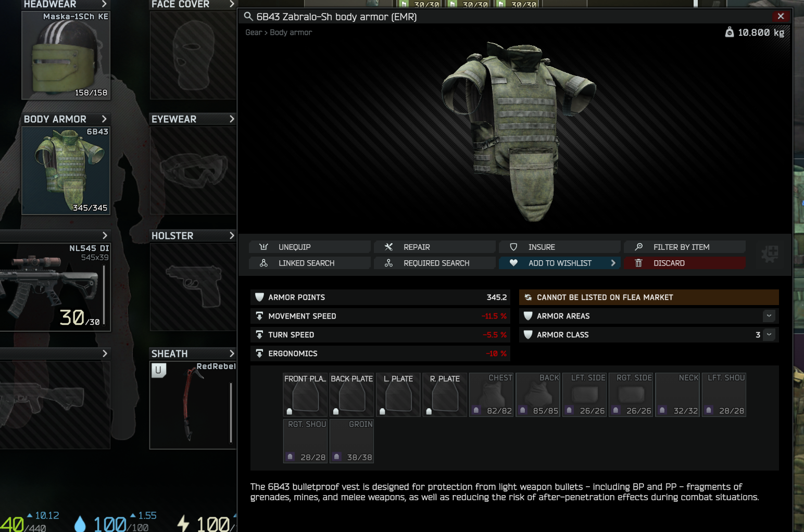Select the Neck armor slot 32/32
804x532 pixels.
point(677,395)
